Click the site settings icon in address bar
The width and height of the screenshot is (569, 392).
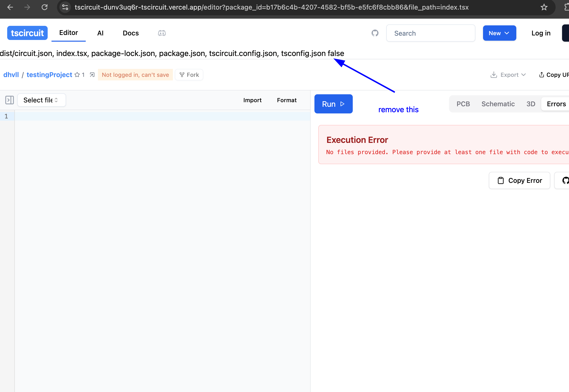65,7
